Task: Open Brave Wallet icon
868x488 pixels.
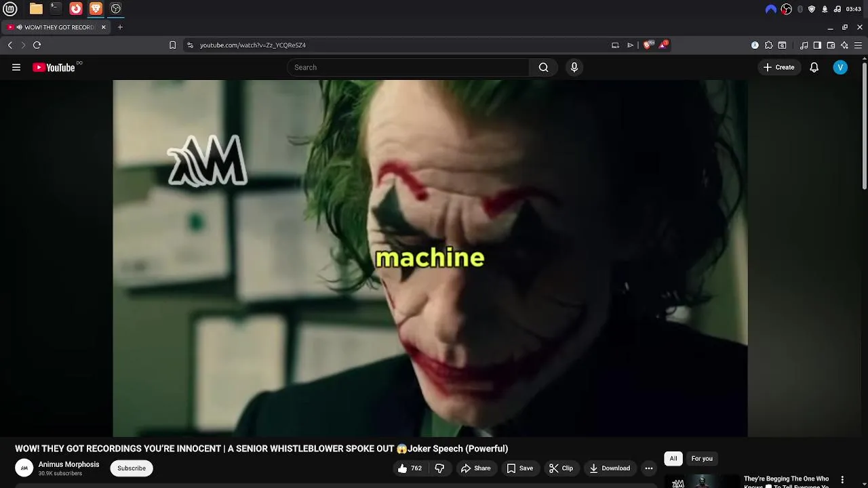Action: 831,45
